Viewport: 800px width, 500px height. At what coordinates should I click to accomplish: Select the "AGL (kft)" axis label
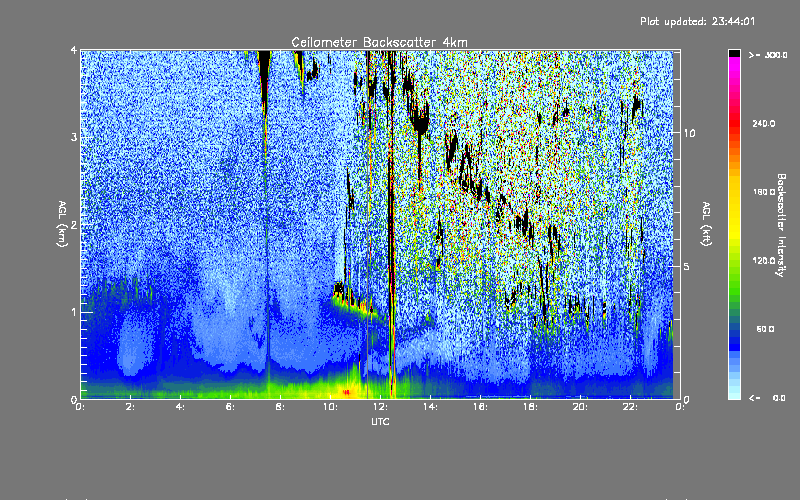(x=706, y=224)
